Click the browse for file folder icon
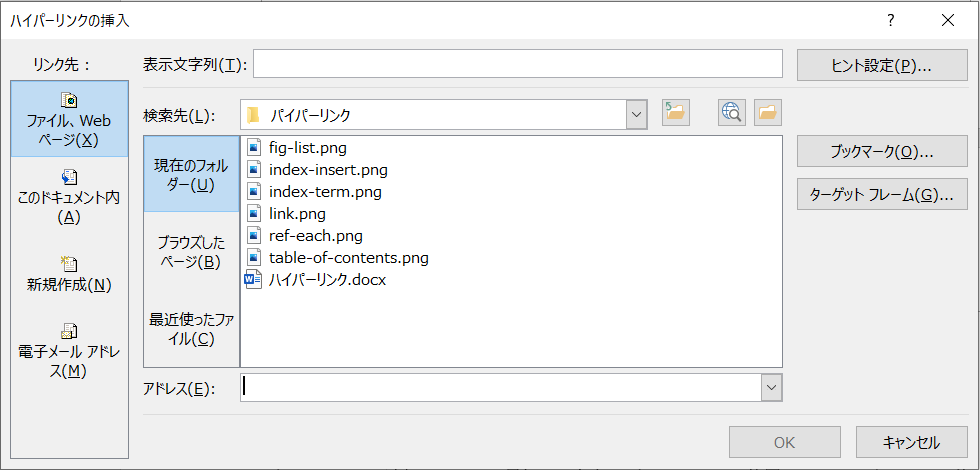 pyautogui.click(x=768, y=114)
